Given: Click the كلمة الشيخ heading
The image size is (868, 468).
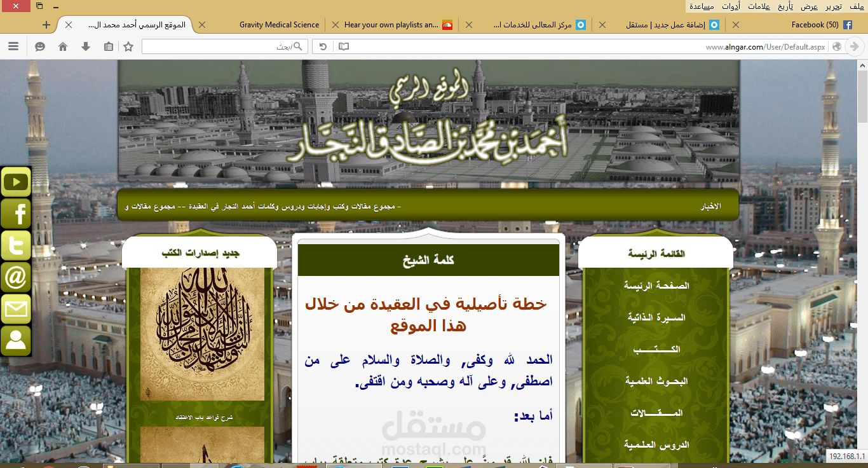Looking at the screenshot, I should 429,260.
